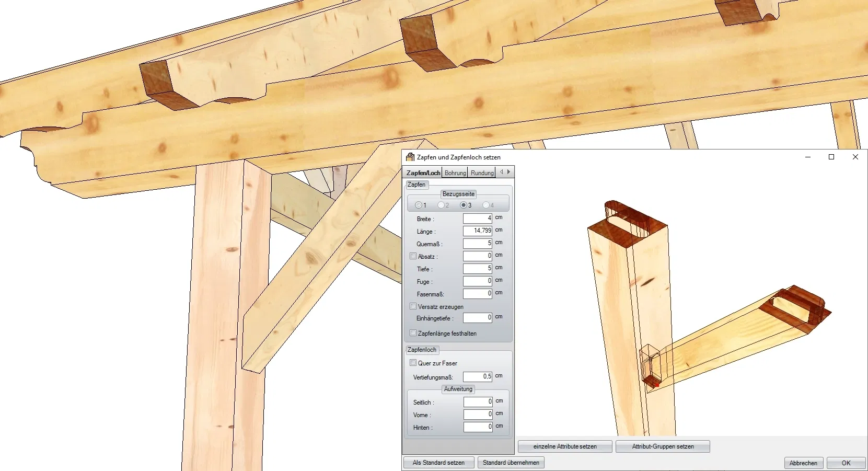Select Bezugsseite option 3

(464, 205)
